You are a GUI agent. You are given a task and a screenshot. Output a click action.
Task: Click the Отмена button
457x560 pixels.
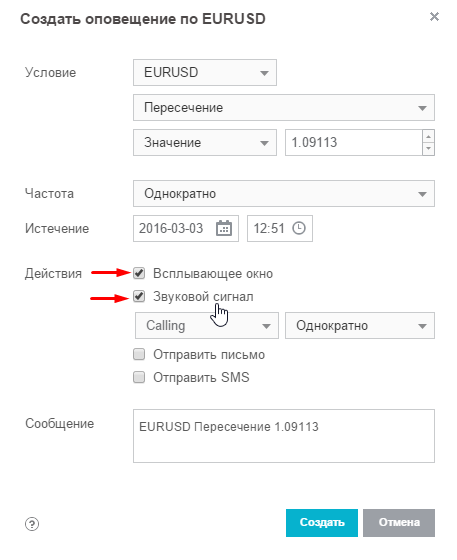click(x=399, y=523)
